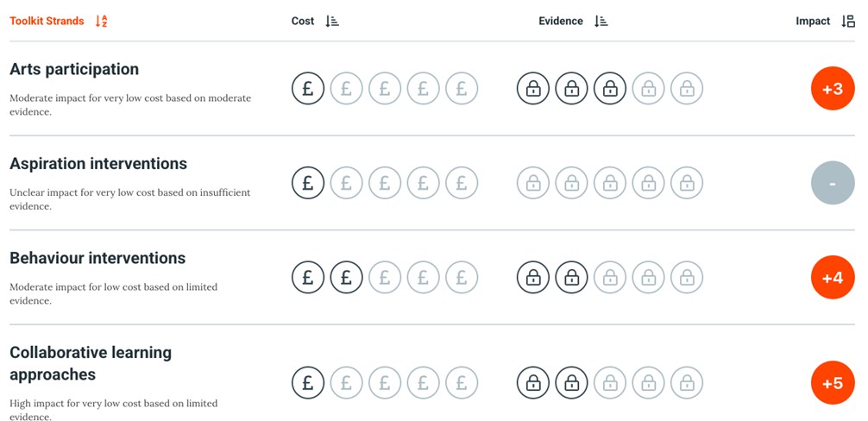This screenshot has width=868, height=421.
Task: Sort toolkit strands alphabetically using A-Z icon
Action: [x=102, y=22]
